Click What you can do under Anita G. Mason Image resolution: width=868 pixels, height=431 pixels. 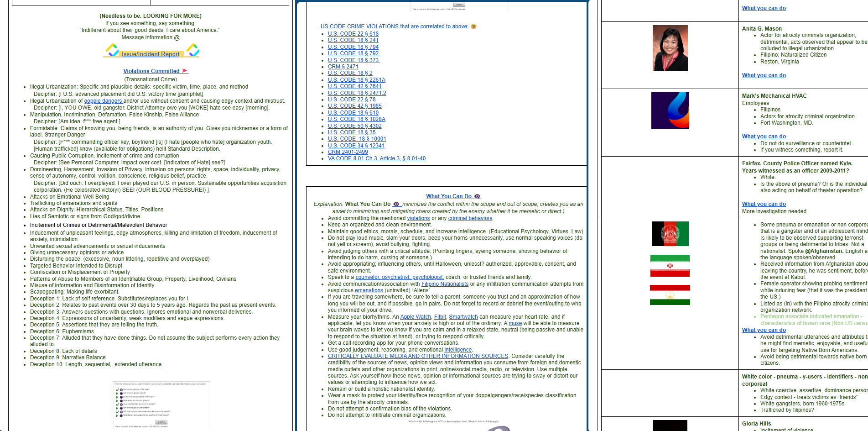[x=764, y=75]
